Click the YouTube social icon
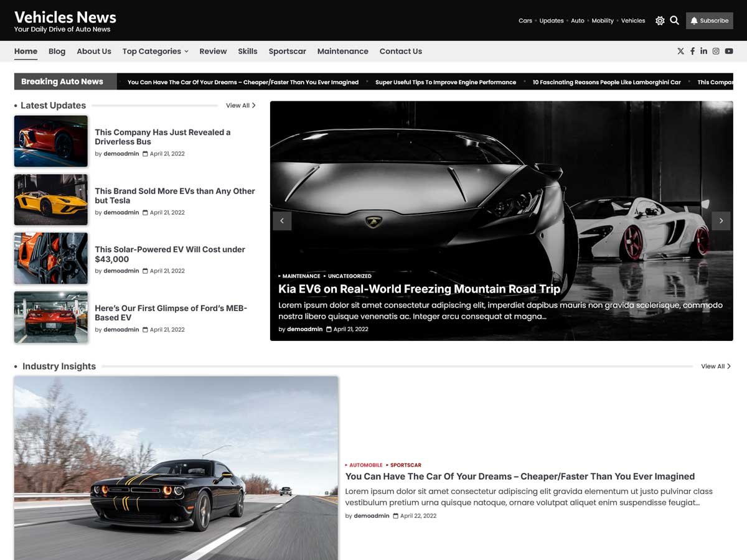 pos(728,51)
